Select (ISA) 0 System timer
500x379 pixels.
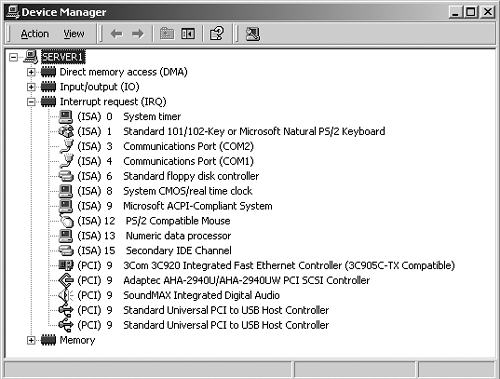tap(129, 117)
